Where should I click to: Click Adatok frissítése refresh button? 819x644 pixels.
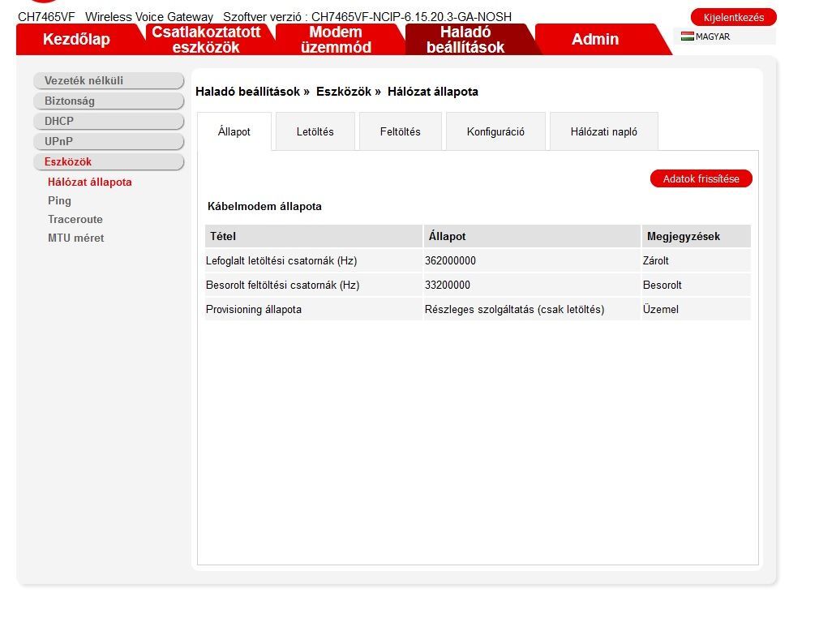click(701, 178)
